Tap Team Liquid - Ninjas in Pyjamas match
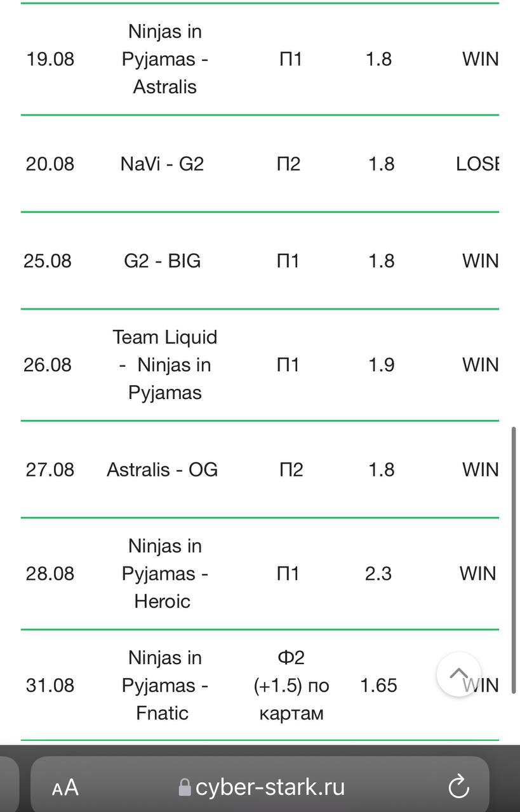Screen dimensions: 520x812 coord(165,365)
